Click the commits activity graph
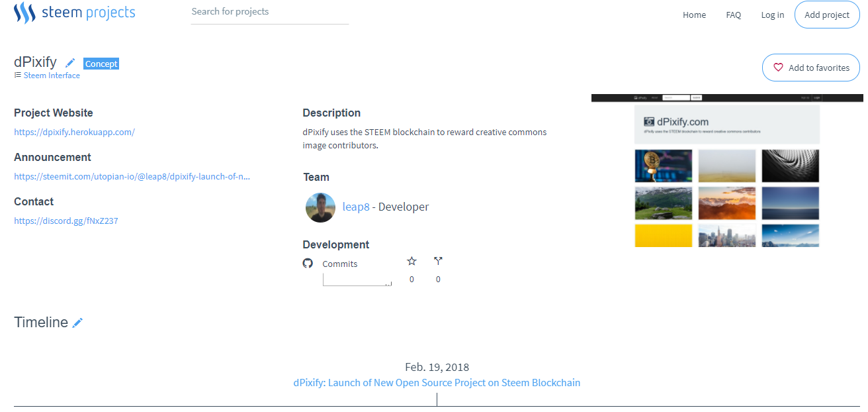The width and height of the screenshot is (868, 412). [x=357, y=280]
